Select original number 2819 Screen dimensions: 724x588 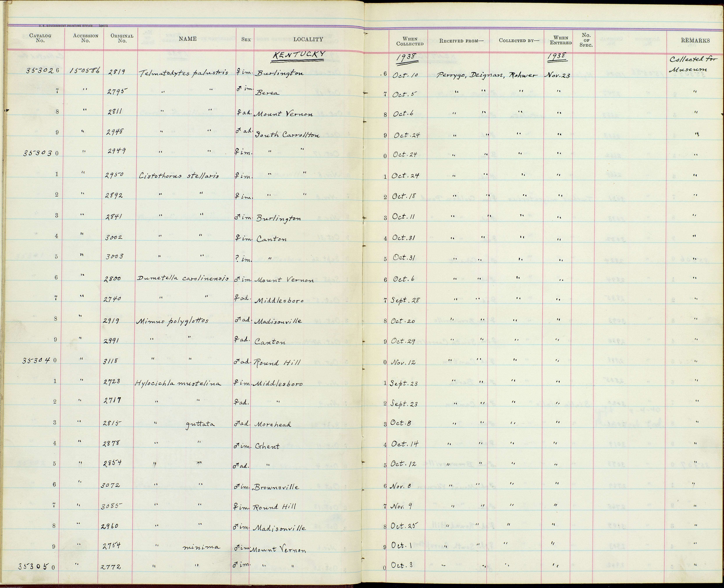click(x=117, y=72)
